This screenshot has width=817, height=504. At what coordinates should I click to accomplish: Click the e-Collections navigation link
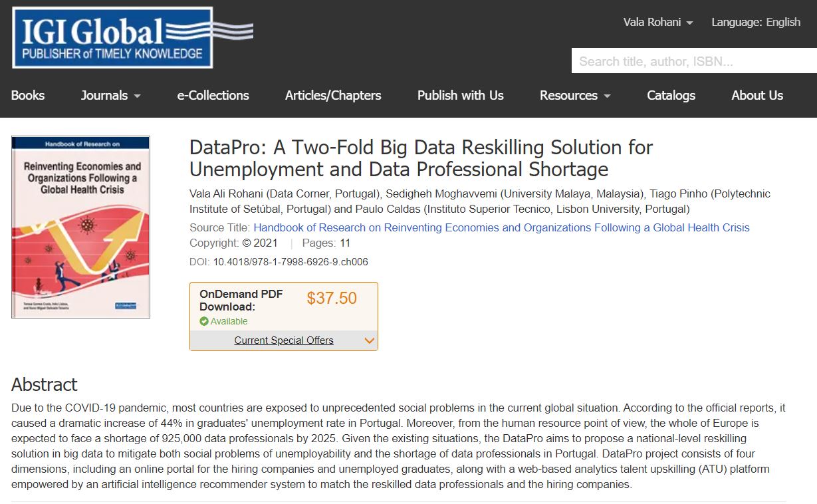pos(213,95)
